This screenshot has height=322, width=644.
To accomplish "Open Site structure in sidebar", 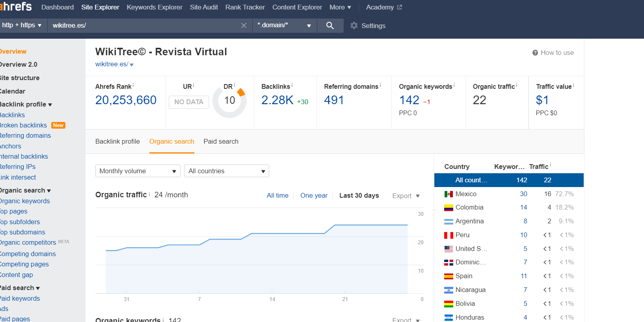I will (x=20, y=78).
